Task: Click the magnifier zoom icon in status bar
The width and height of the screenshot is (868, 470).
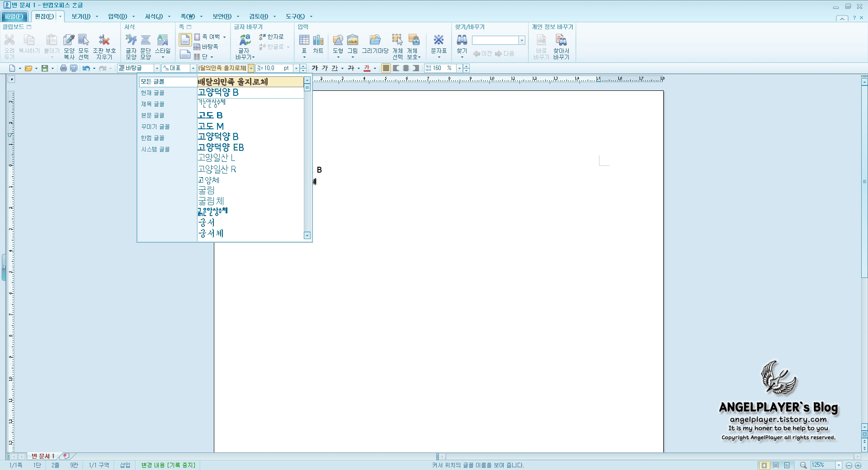Action: click(x=803, y=465)
